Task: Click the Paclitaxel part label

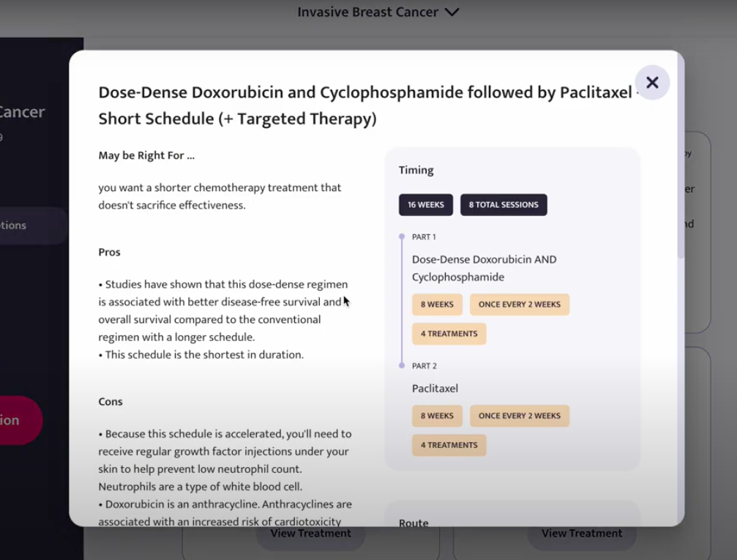Action: [435, 389]
